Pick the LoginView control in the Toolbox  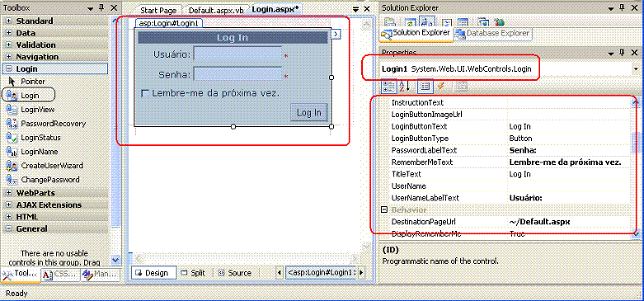31,110
